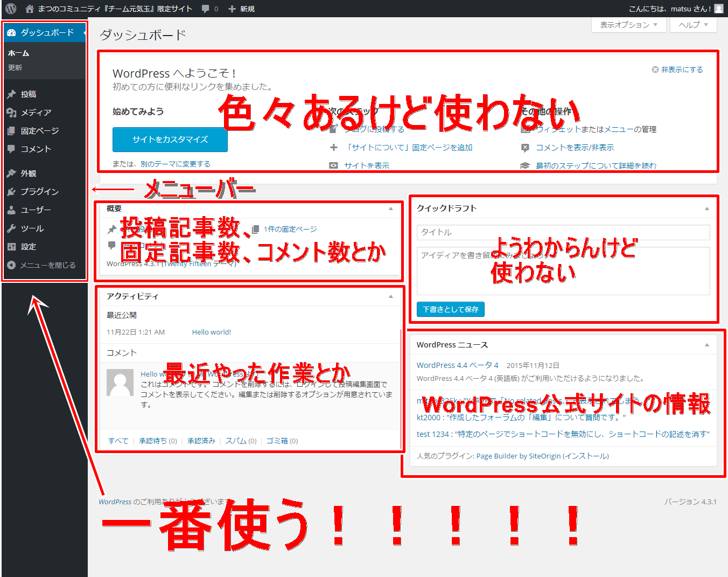Click the タイトル input field

point(563,232)
